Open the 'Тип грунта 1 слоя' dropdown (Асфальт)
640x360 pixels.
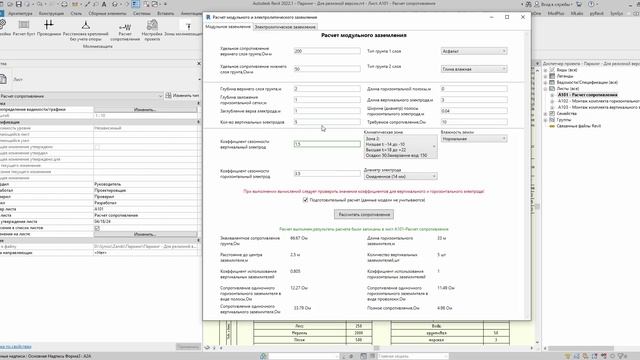[x=474, y=51]
